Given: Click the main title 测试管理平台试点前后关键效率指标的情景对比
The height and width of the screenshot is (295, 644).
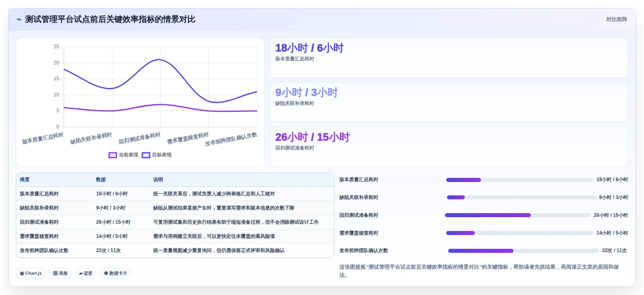Looking at the screenshot, I should coord(110,19).
